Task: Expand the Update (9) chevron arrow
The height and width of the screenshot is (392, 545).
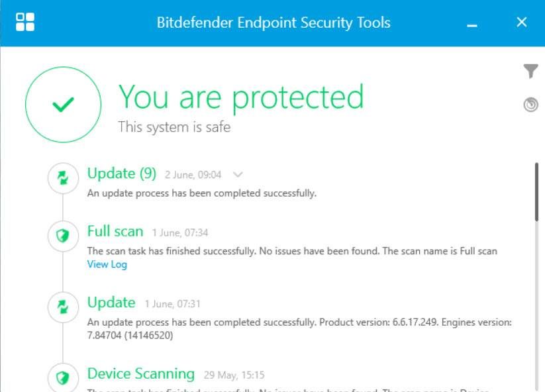Action: point(238,174)
